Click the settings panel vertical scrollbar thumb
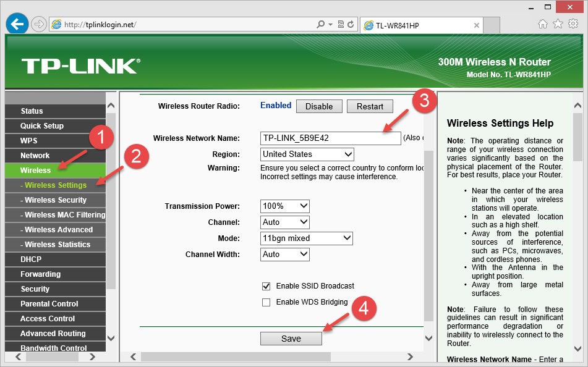Screen dimensions: 588x367 (428, 235)
